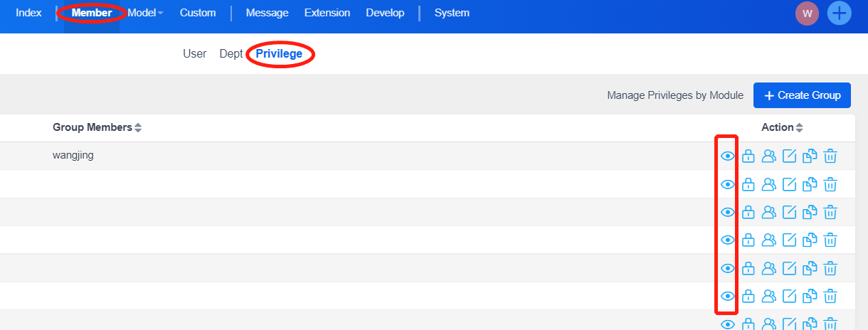The height and width of the screenshot is (330, 868).
Task: Click the edit icon in wangjing's row
Action: coord(789,156)
